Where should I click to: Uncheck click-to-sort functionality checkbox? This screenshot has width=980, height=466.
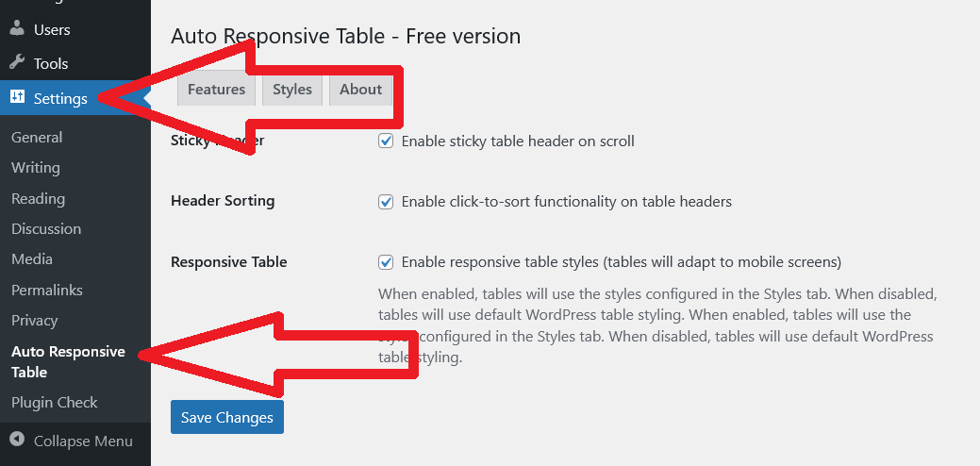(386, 202)
